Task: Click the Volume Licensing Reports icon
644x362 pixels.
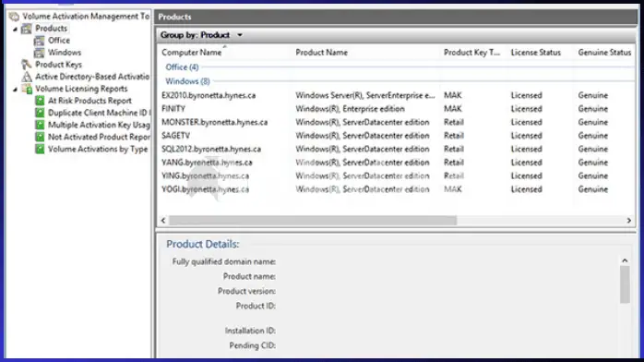Action: point(27,89)
